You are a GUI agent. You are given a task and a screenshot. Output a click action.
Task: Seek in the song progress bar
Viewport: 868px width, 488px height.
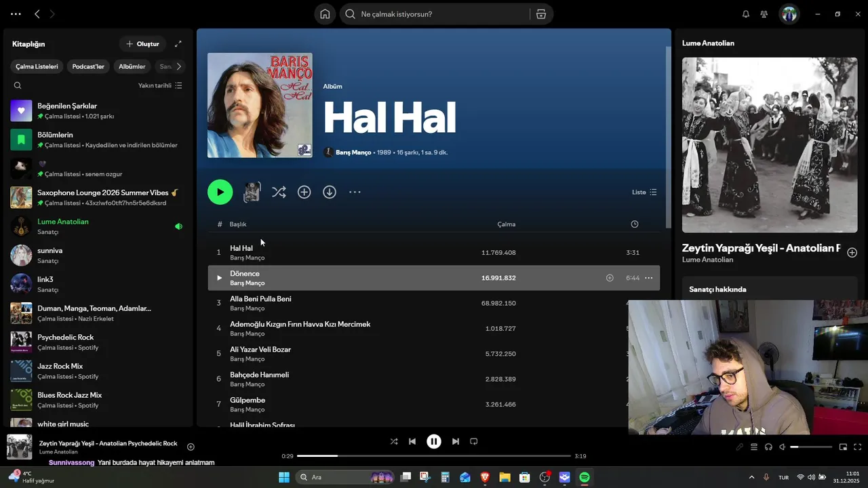434,456
